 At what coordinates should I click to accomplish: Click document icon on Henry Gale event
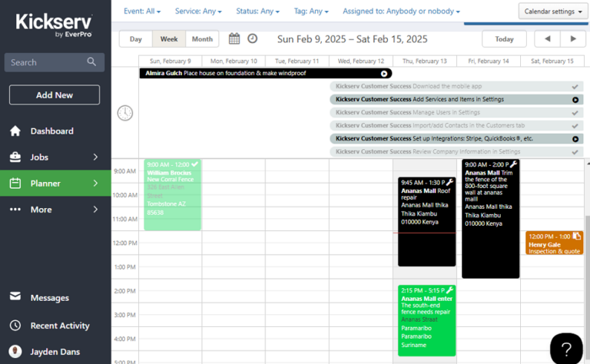576,236
